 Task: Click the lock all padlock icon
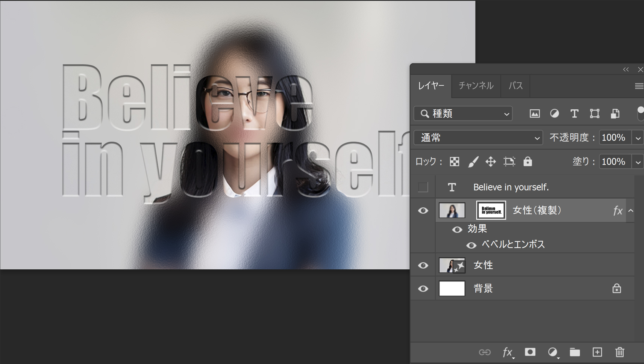pos(527,162)
